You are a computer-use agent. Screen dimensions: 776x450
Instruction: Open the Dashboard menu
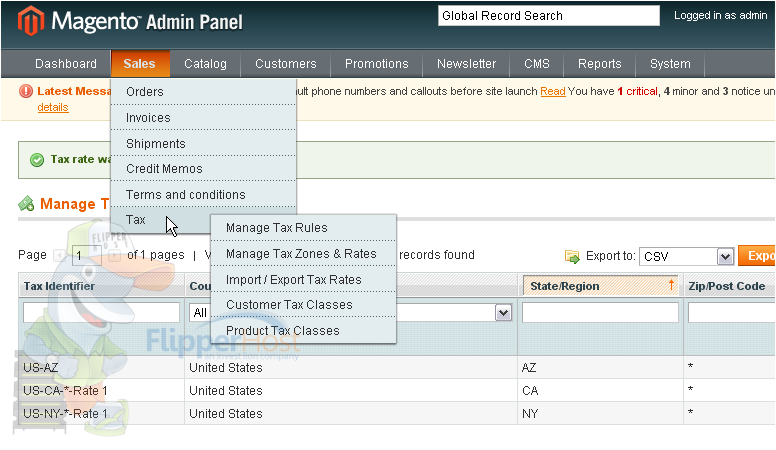click(66, 64)
